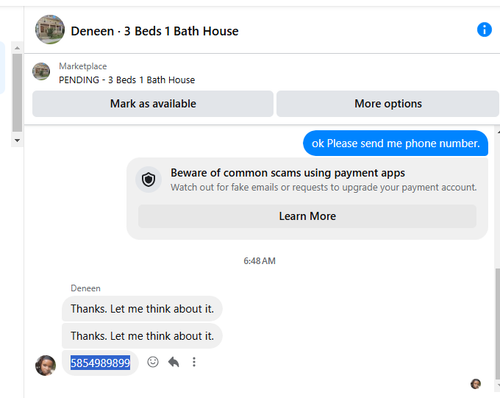
Task: Open conversation info with the blue i icon
Action: 484,30
